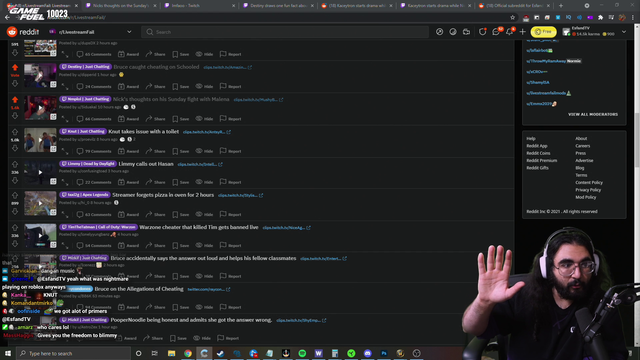This screenshot has height=360, width=640.
Task: Open Spotify from the taskbar
Action: 302,353
